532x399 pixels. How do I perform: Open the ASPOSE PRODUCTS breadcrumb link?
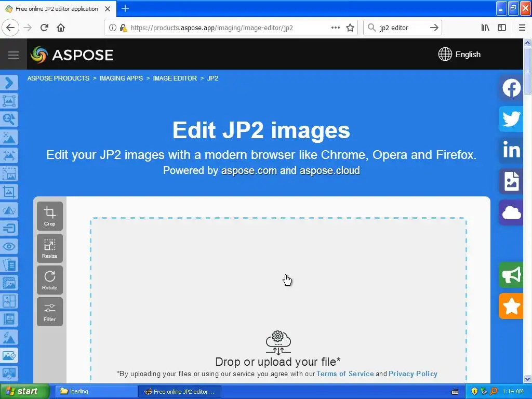pos(58,78)
